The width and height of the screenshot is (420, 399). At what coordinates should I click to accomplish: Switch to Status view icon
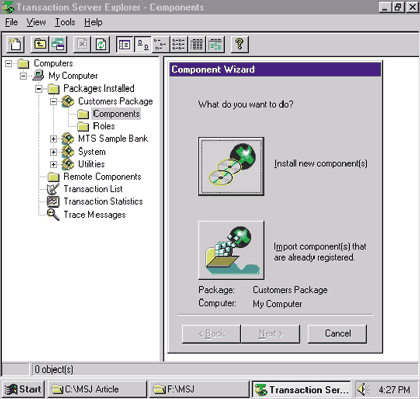point(215,44)
